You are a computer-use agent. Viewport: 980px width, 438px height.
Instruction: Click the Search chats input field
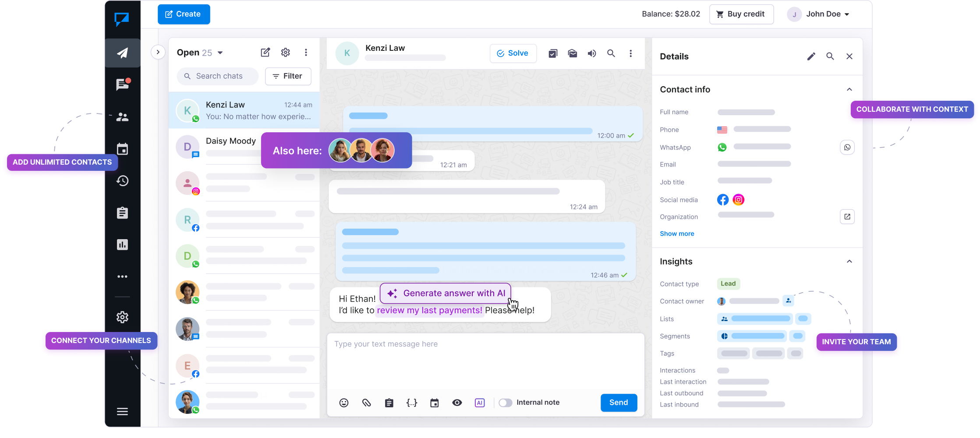(x=218, y=76)
